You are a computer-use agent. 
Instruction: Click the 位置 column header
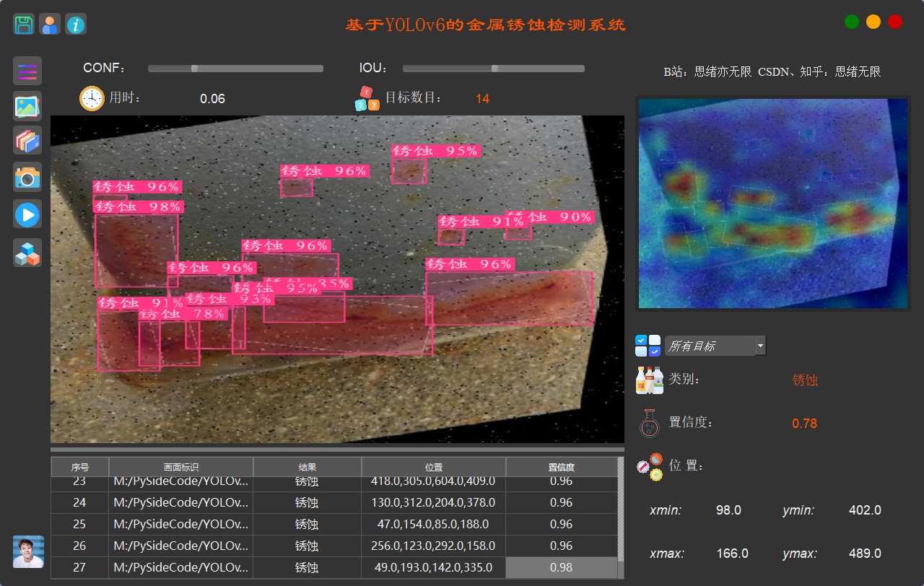tap(433, 467)
